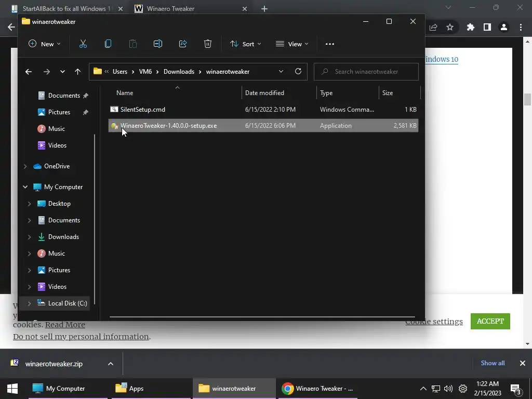Open a new Chrome tab

coord(264,9)
